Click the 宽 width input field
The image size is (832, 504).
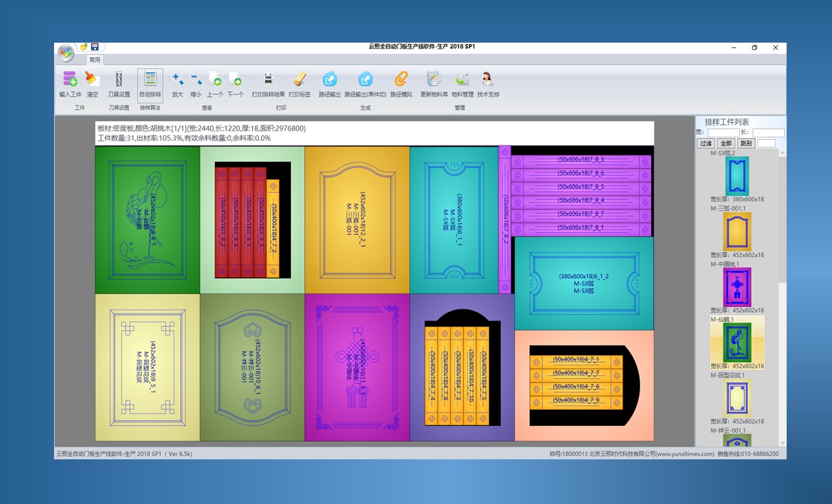(x=723, y=133)
